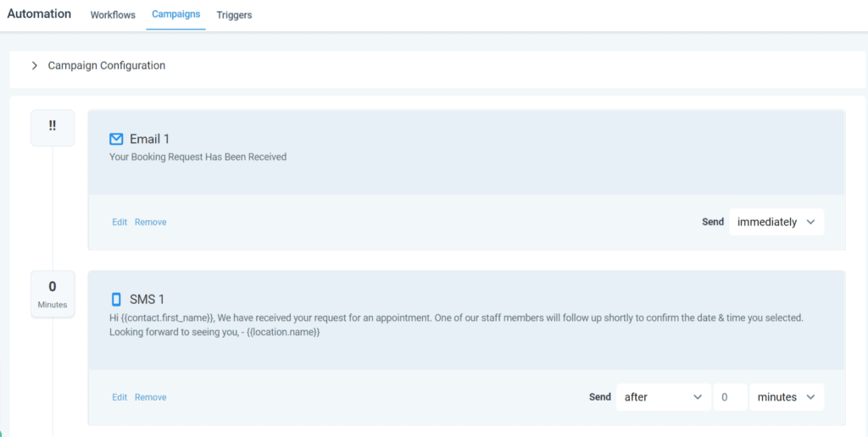
Task: Click the Email 1 envelope icon
Action: click(x=116, y=139)
